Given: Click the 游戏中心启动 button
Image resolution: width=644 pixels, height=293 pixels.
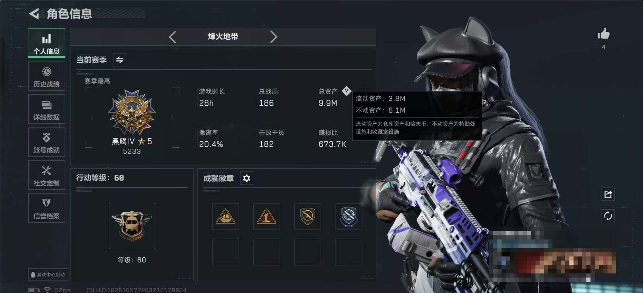Looking at the screenshot, I should point(48,275).
